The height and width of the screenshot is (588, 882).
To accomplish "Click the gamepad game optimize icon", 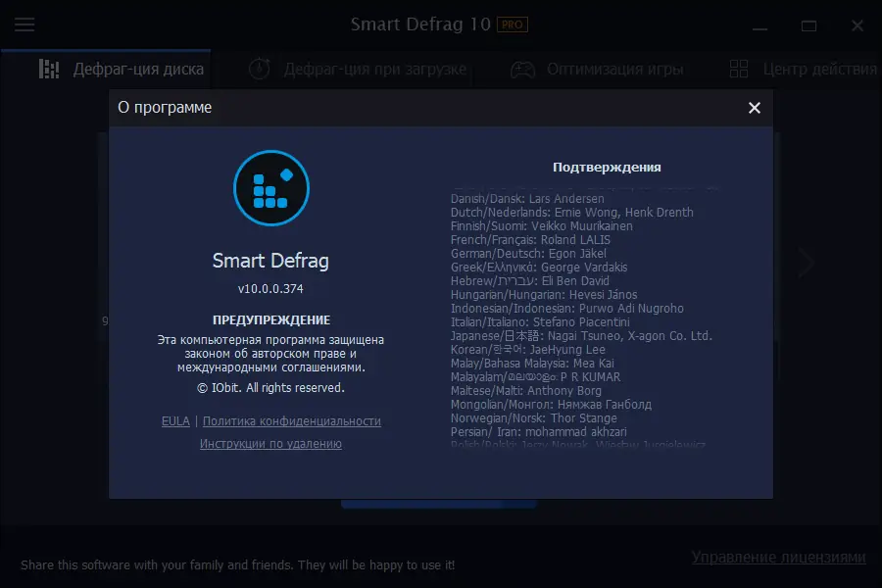I will tap(522, 70).
